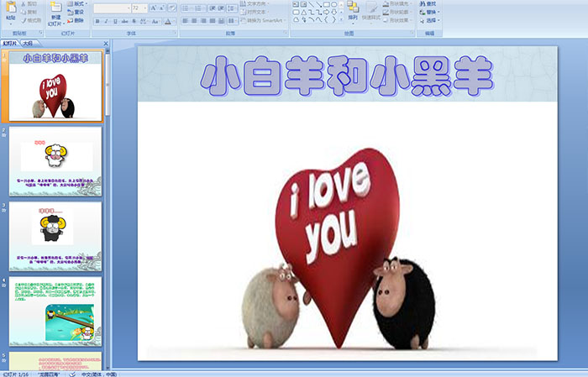Select the rectangle shape in gallery
The image size is (588, 377).
click(x=327, y=4)
